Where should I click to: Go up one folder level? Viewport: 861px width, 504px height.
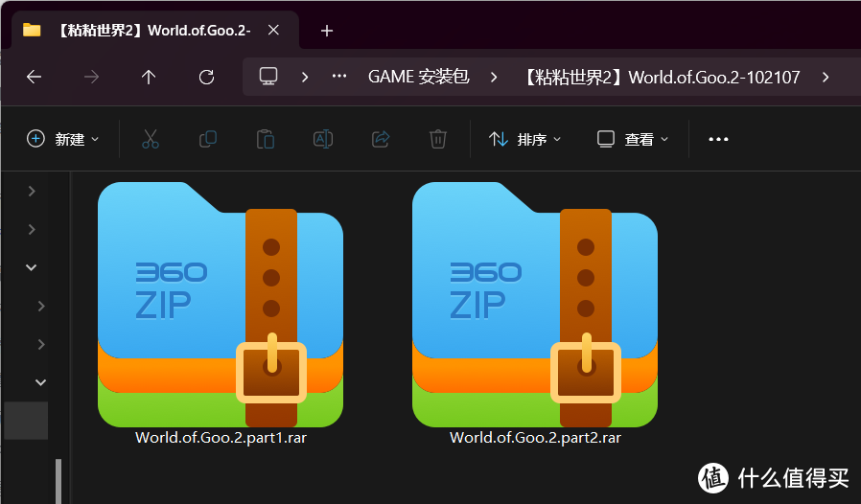[x=149, y=77]
